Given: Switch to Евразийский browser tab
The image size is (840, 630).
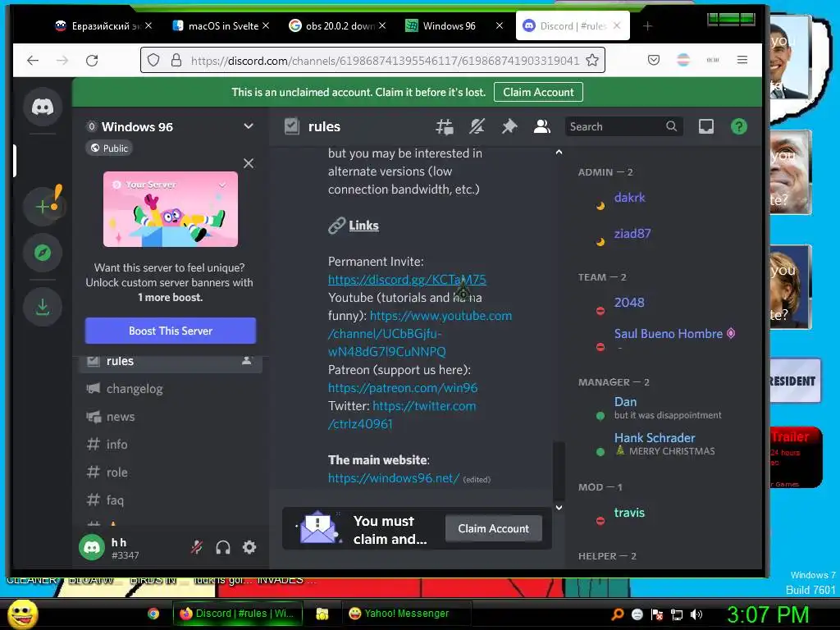Looking at the screenshot, I should [104, 25].
